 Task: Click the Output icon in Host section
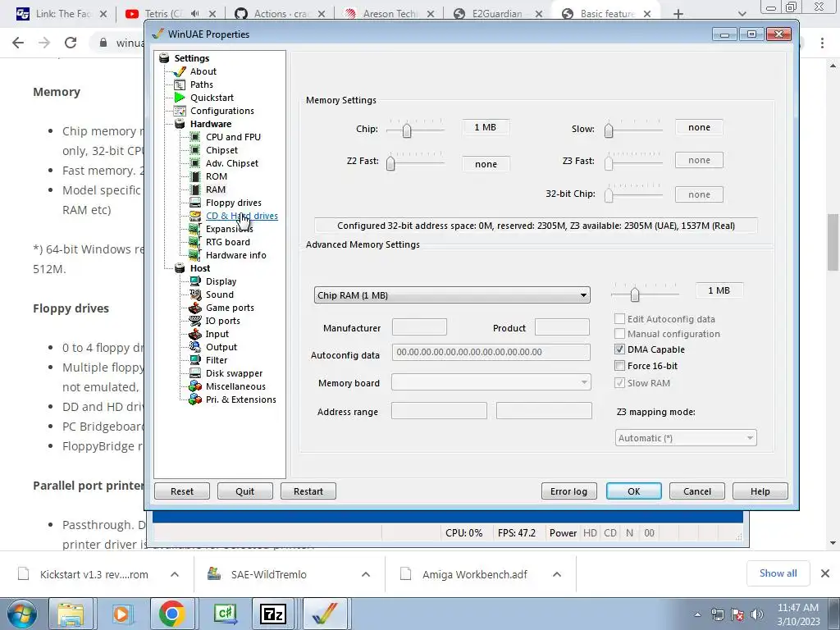(x=195, y=347)
